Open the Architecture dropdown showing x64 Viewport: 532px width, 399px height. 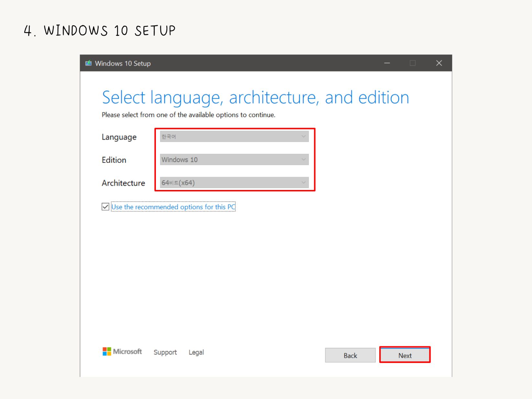click(234, 183)
